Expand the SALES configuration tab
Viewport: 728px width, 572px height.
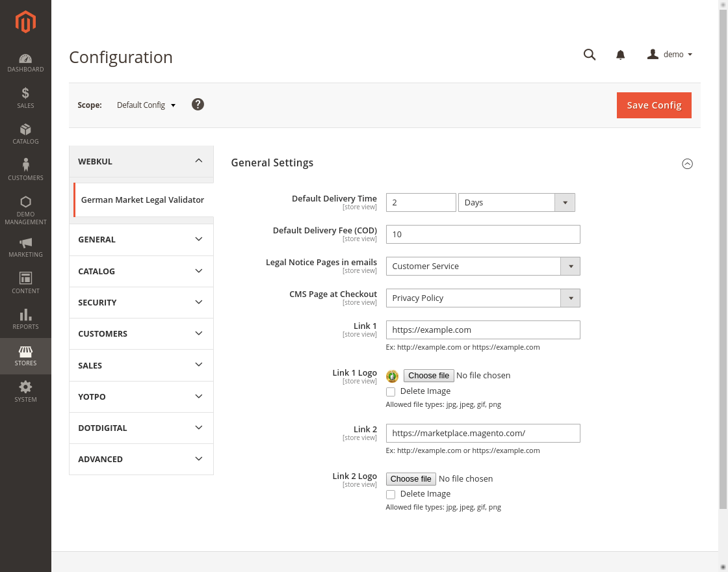[141, 365]
